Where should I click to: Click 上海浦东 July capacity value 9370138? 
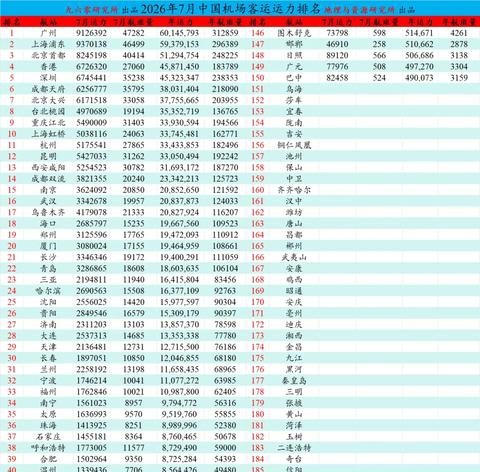pos(91,44)
